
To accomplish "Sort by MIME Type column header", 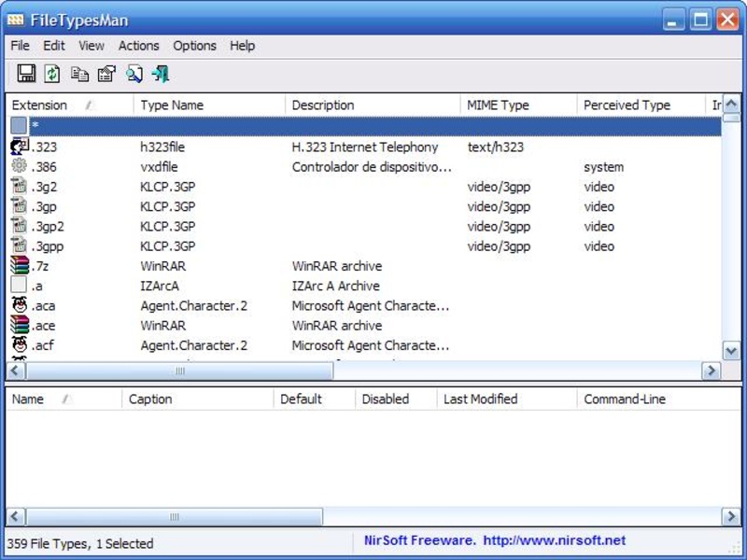I will coord(498,105).
